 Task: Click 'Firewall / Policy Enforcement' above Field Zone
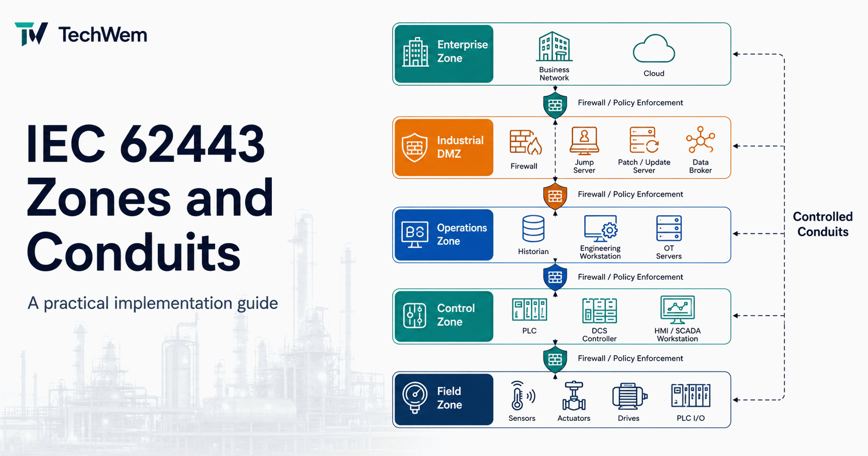pos(630,358)
